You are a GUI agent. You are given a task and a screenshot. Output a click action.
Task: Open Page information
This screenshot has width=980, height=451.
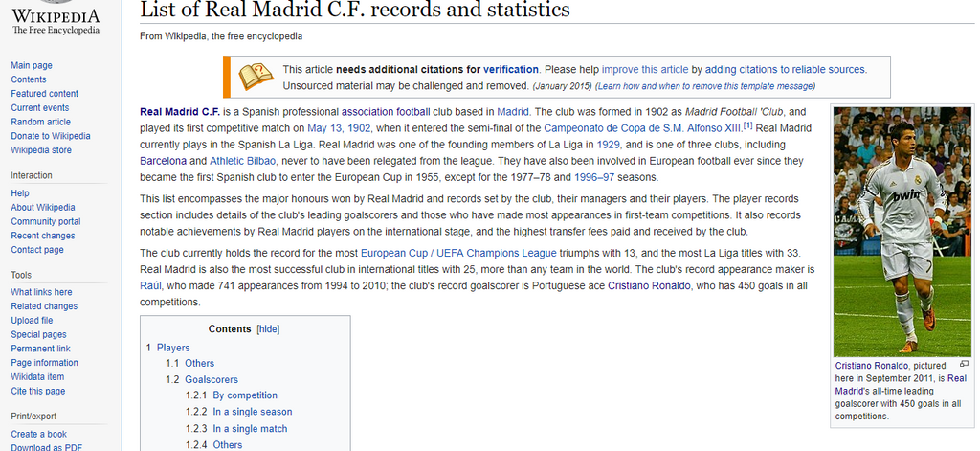44,363
